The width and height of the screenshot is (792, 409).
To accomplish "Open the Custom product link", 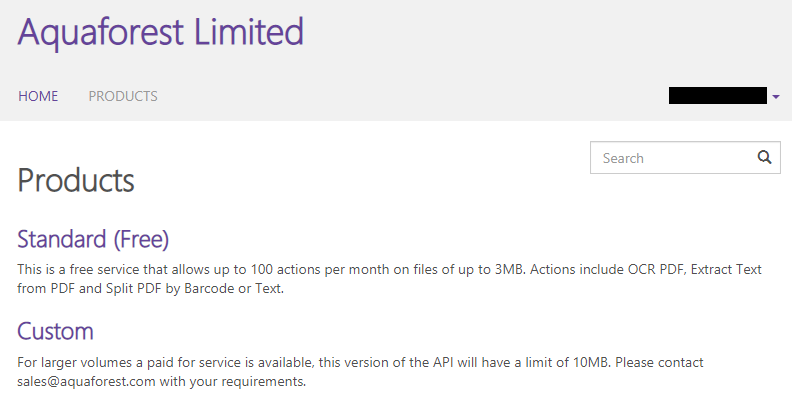I will [56, 332].
